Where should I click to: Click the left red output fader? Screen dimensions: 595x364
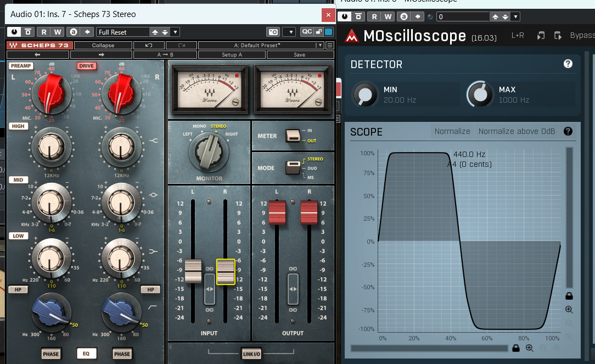277,212
